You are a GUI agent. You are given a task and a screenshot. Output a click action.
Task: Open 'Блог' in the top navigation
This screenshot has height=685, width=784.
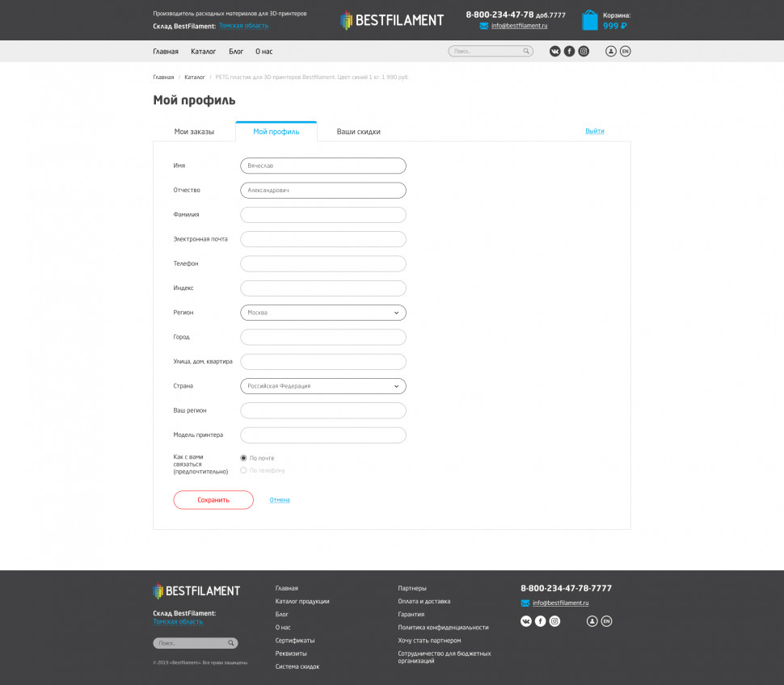click(236, 52)
